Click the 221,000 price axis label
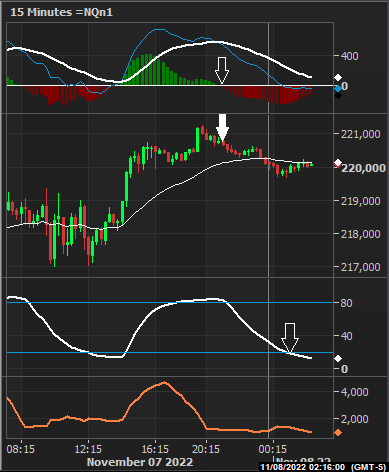 click(360, 134)
